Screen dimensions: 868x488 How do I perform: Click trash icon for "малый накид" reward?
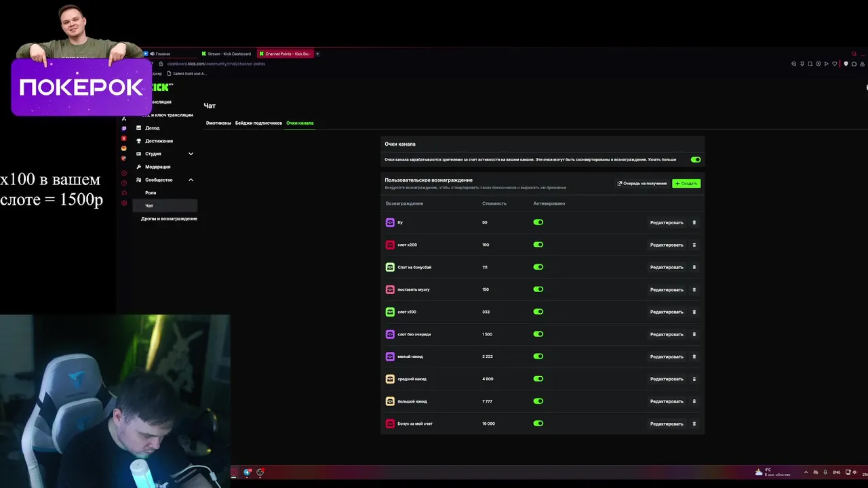coord(694,357)
